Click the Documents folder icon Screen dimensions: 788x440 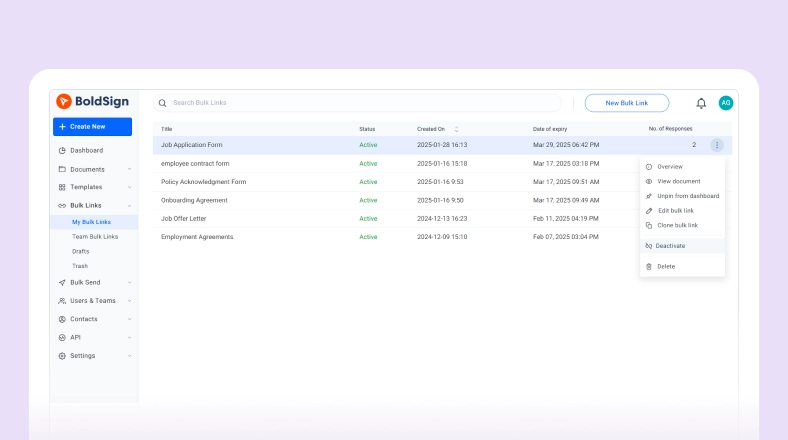coord(62,169)
